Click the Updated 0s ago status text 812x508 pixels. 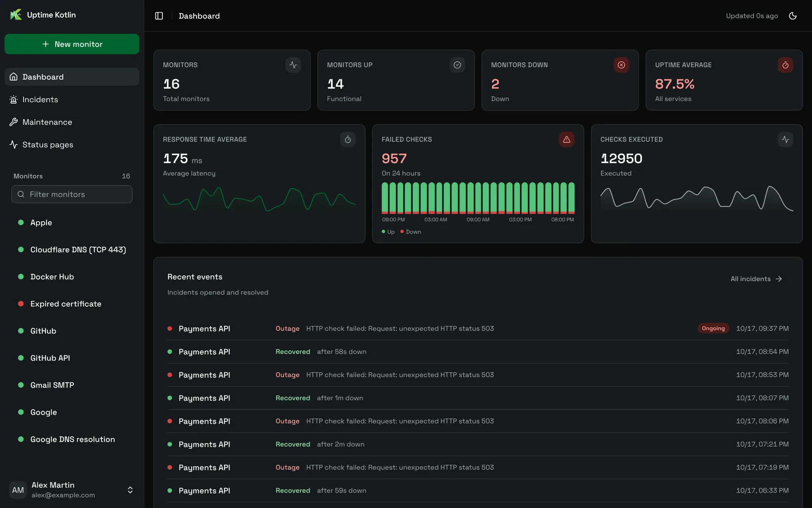pyautogui.click(x=752, y=16)
